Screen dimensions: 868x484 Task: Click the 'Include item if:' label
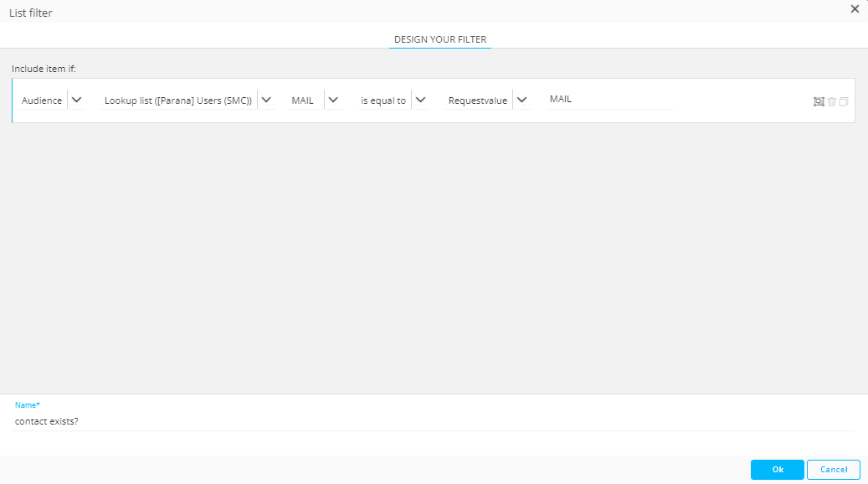click(44, 68)
